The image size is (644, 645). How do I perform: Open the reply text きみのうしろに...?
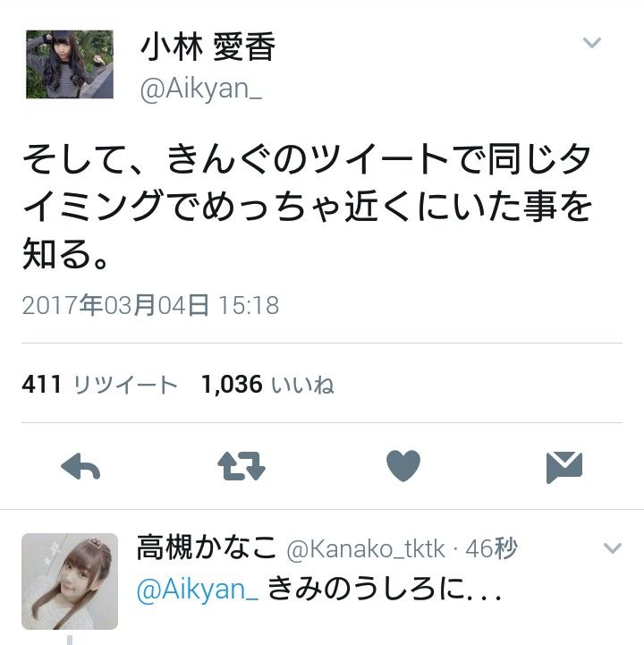pyautogui.click(x=385, y=589)
